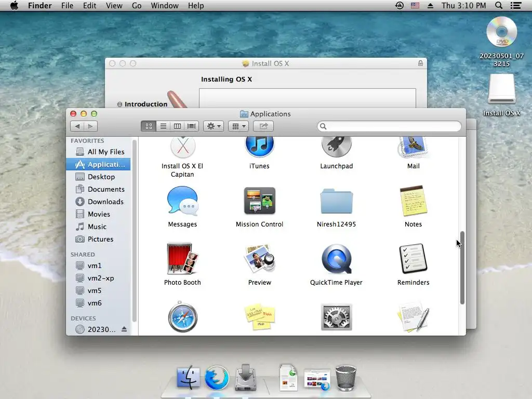Open the Edit menu
The image size is (532, 399).
coord(89,5)
